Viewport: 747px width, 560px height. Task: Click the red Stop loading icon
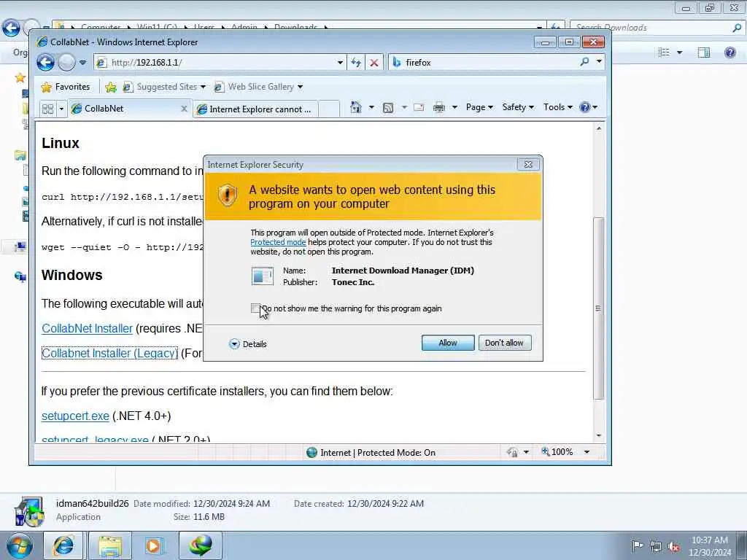[x=374, y=63]
